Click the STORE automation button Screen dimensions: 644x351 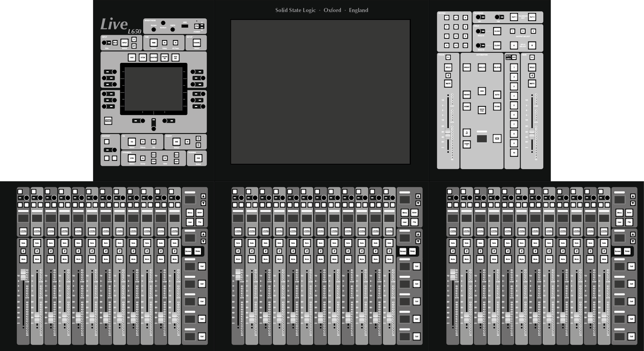coord(497,107)
